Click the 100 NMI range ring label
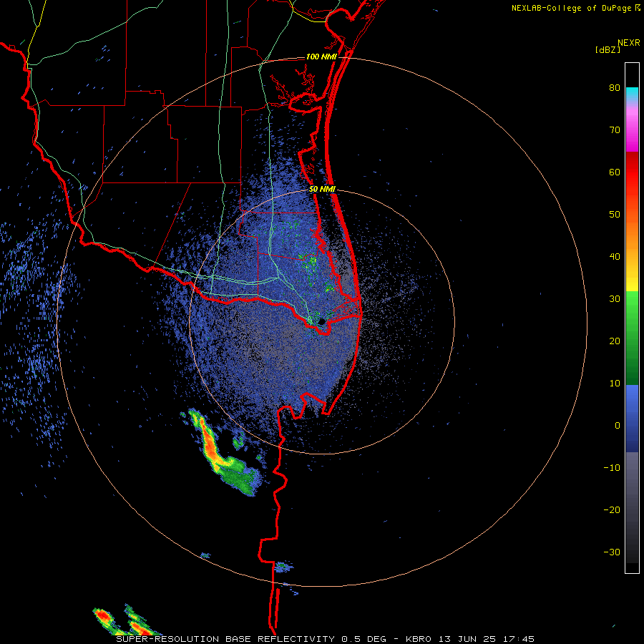The width and height of the screenshot is (644, 644). [x=321, y=57]
